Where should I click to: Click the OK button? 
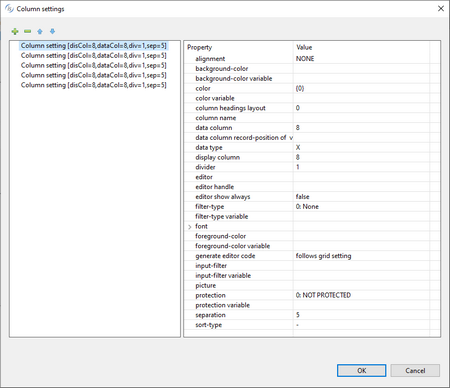[362, 370]
